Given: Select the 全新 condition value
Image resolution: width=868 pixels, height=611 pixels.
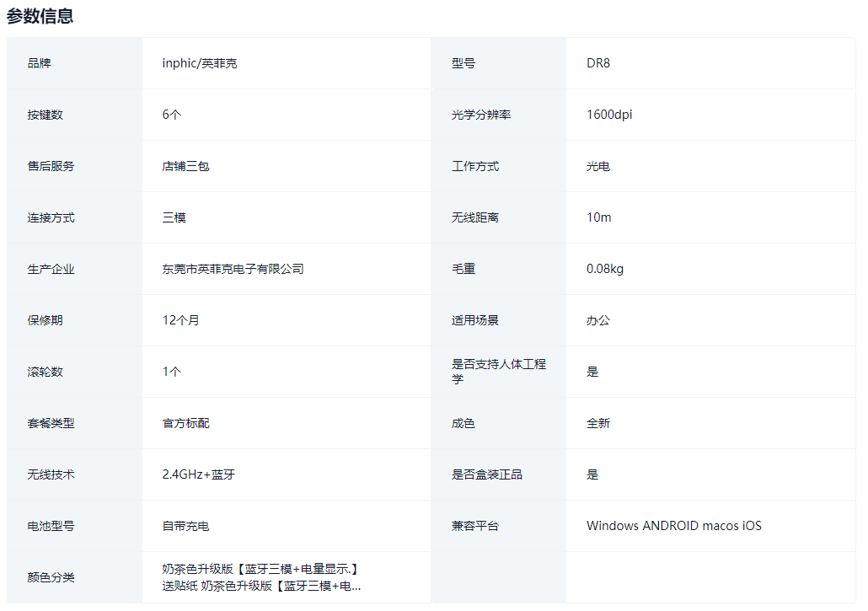Looking at the screenshot, I should click(597, 423).
